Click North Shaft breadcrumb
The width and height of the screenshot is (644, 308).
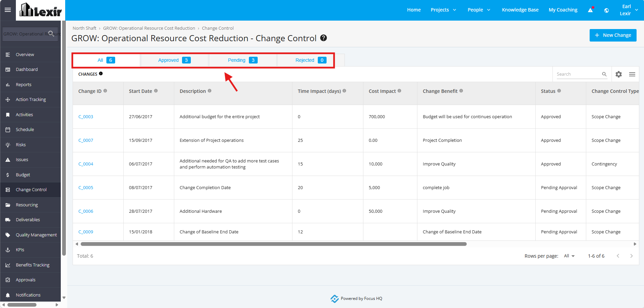pos(84,28)
